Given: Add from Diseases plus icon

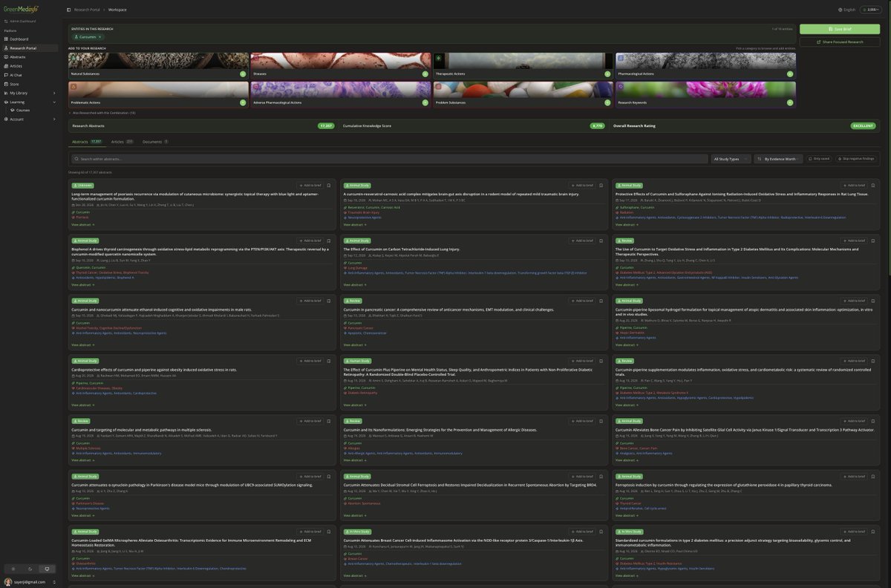Looking at the screenshot, I should [425, 74].
